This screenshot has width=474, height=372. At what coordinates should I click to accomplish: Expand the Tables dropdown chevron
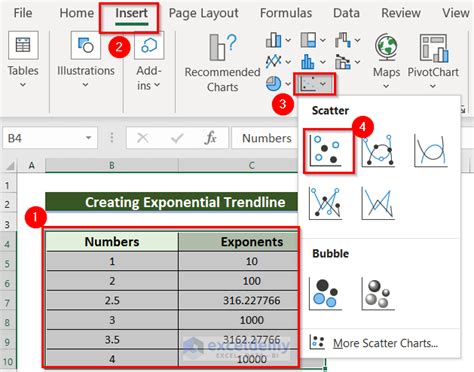click(x=23, y=85)
